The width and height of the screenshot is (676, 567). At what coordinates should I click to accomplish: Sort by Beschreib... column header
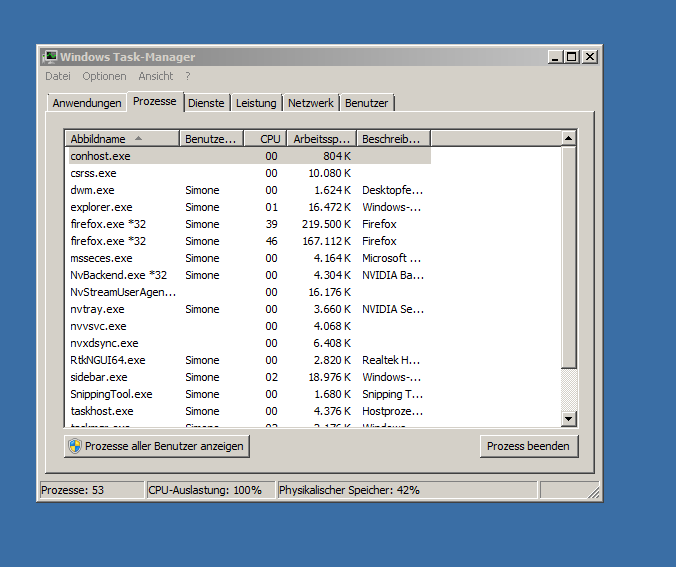click(x=394, y=139)
